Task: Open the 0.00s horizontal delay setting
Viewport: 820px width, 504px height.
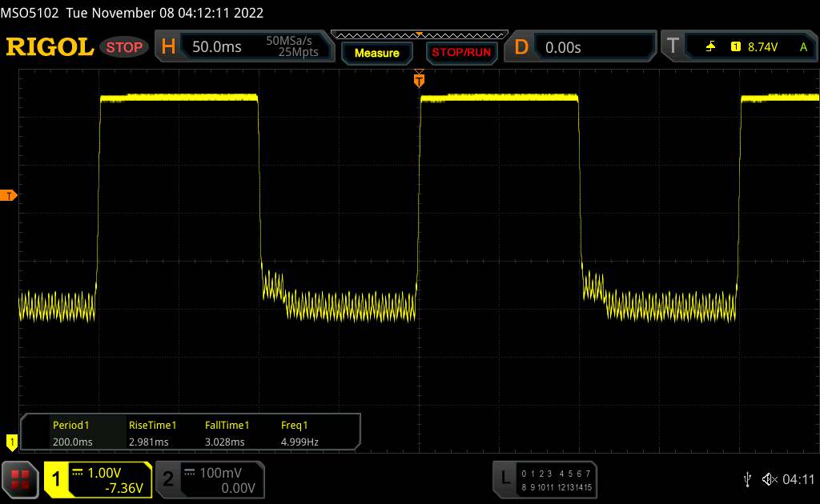Action: (x=563, y=47)
